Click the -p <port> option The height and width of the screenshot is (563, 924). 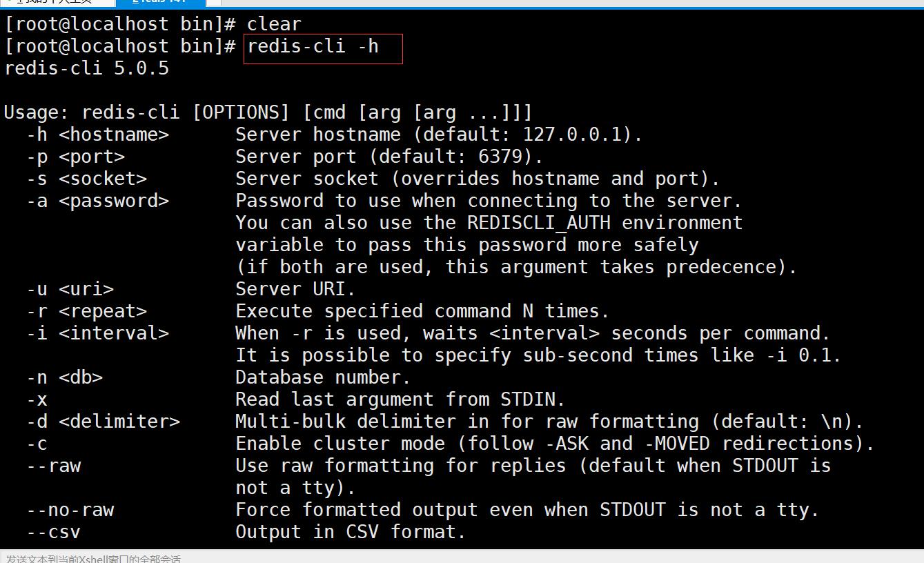coord(76,157)
